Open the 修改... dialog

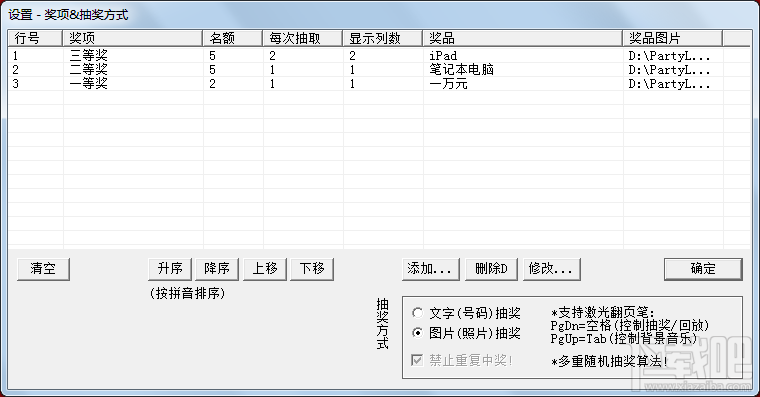tap(552, 269)
